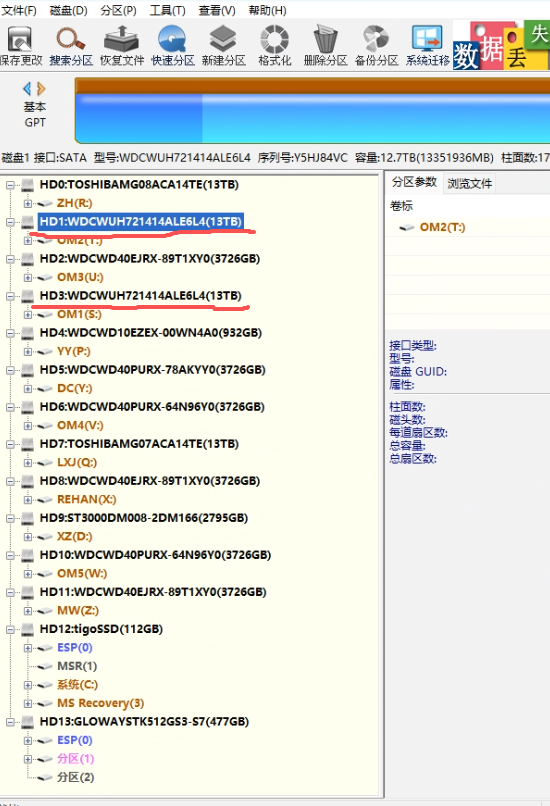The height and width of the screenshot is (806, 550).
Task: Start System Migration (系统迁移)
Action: [x=427, y=46]
